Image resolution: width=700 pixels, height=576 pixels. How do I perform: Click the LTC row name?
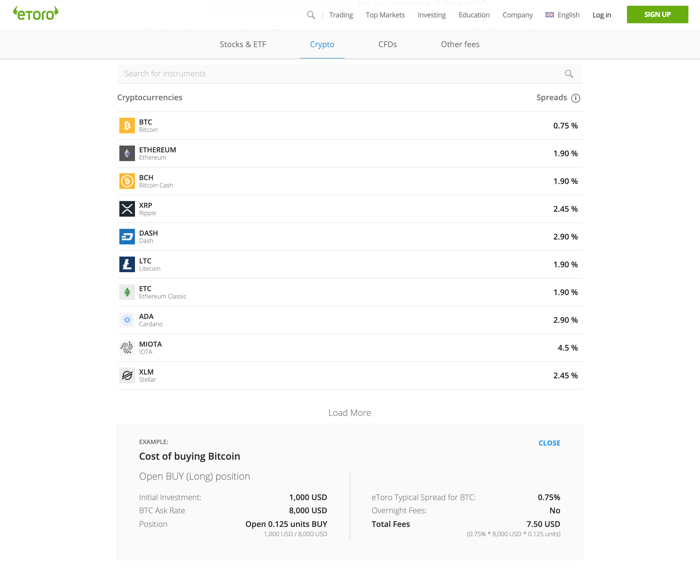pyautogui.click(x=145, y=260)
